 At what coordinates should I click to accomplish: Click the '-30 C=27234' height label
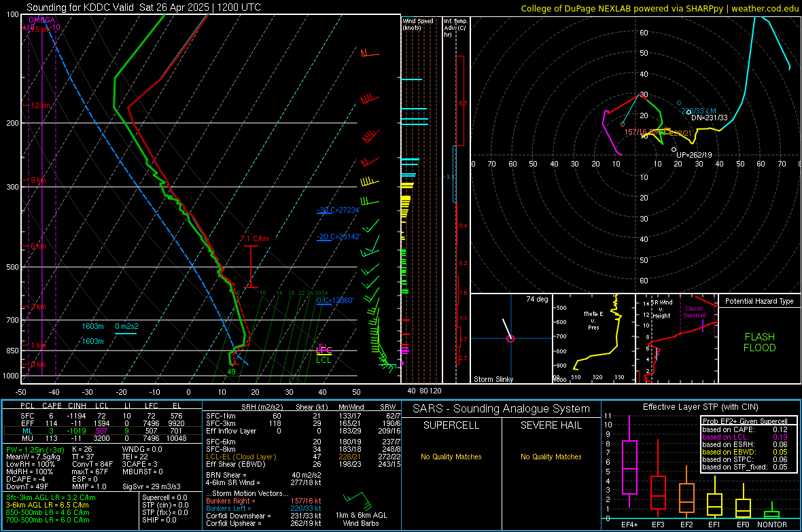tap(338, 210)
